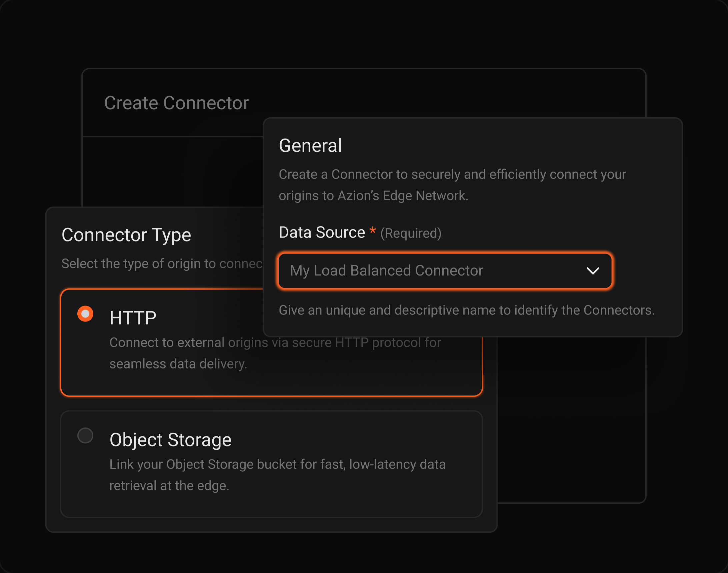The height and width of the screenshot is (573, 728).
Task: Click empty area of HTTP card
Action: [x=369, y=379]
